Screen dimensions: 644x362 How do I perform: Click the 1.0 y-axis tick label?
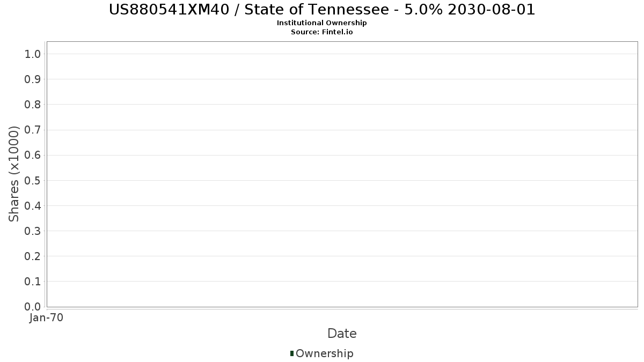coord(33,54)
